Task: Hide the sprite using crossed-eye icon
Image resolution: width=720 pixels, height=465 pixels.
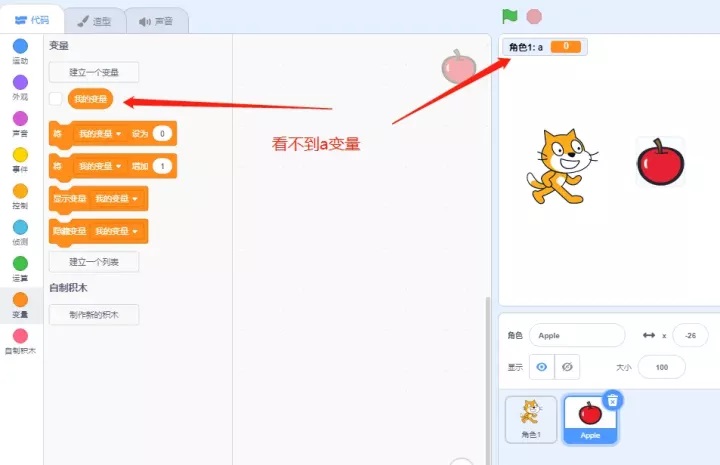Action: 567,367
